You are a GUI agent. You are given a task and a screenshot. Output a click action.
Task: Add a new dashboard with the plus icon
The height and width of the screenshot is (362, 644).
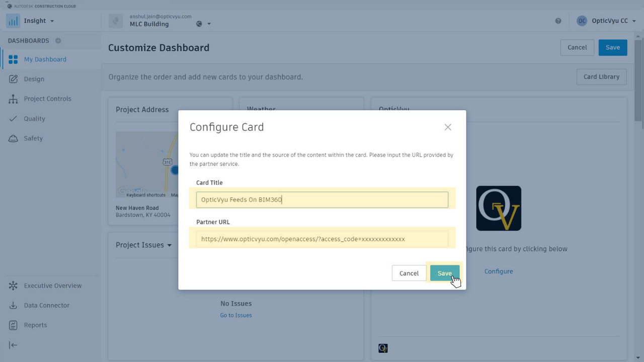pyautogui.click(x=58, y=41)
